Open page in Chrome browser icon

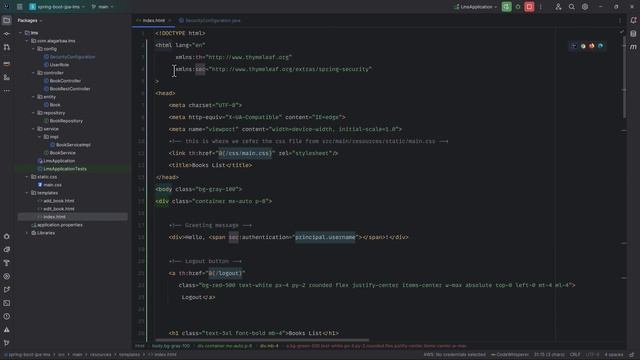pos(583,46)
